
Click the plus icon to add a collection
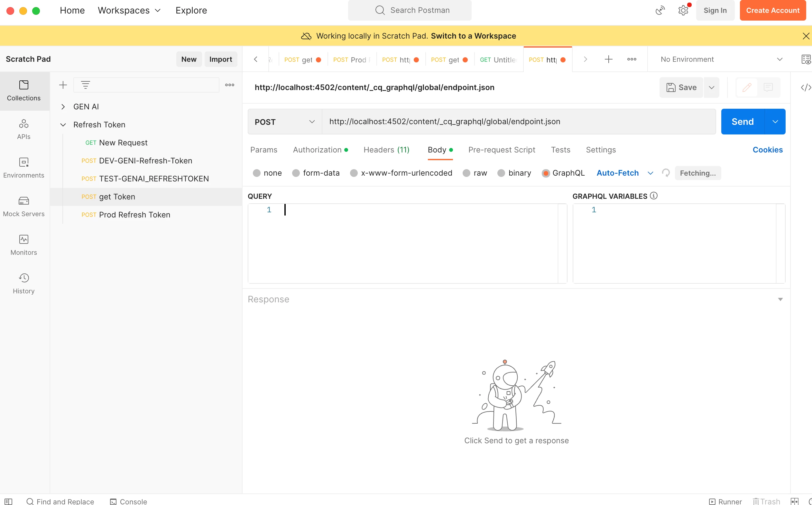(x=63, y=85)
